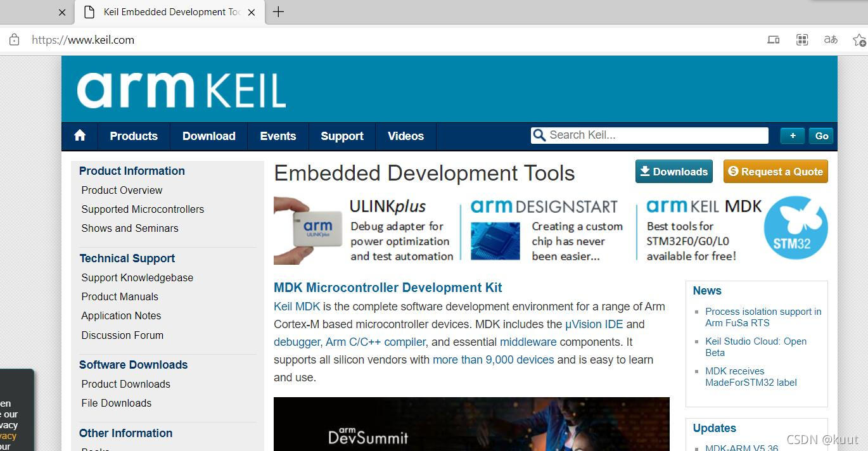The width and height of the screenshot is (868, 451).
Task: Click the Updates heading
Action: (x=714, y=428)
